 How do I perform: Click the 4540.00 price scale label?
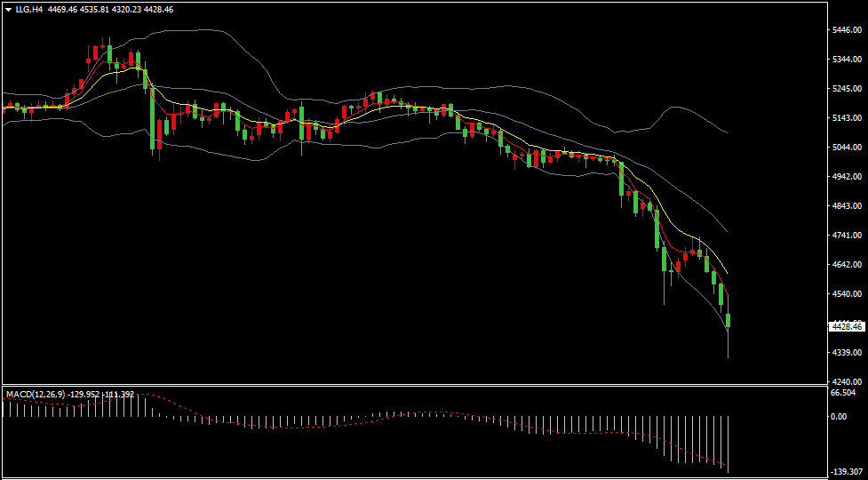click(x=848, y=294)
